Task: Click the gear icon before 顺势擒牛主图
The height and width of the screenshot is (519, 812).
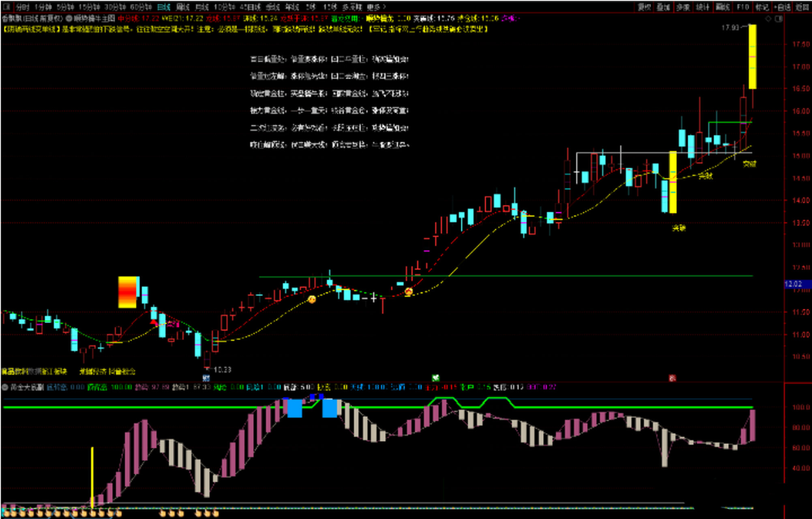Action: [69, 18]
